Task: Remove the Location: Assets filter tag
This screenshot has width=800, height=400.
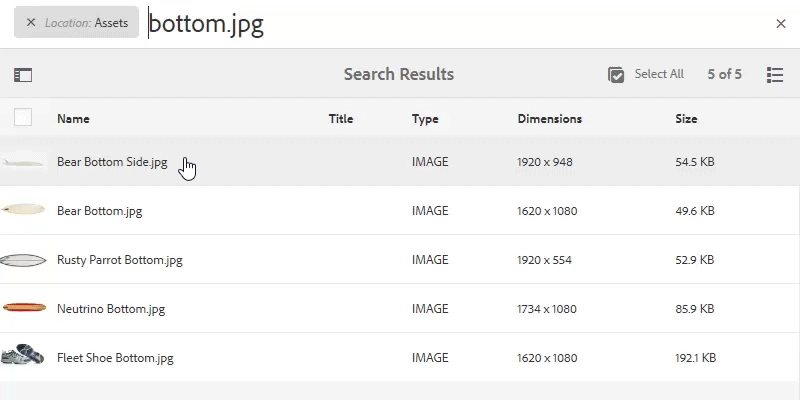Action: pos(31,23)
